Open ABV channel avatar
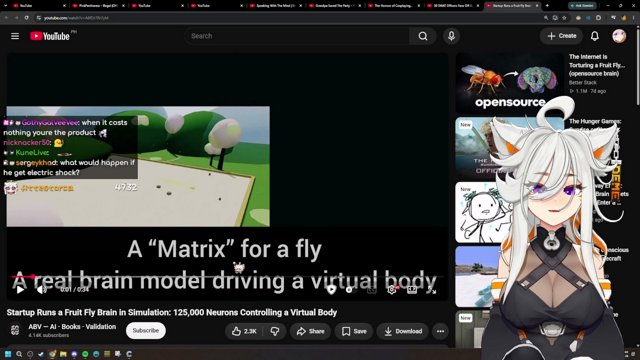 click(15, 330)
